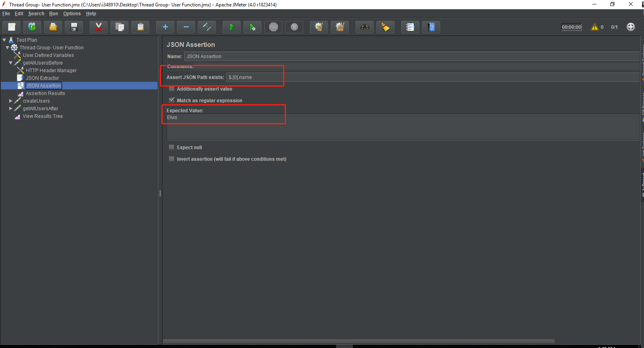
Task: Enable the Expect null checkbox
Action: point(172,147)
